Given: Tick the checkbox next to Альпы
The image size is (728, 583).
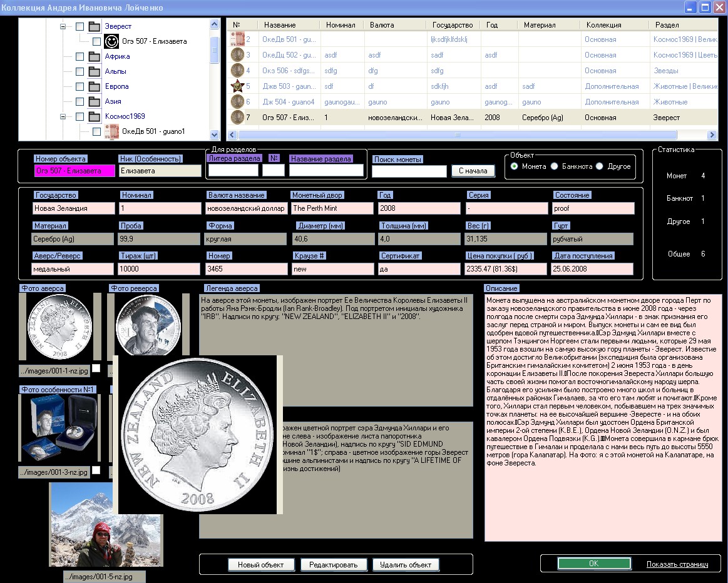Looking at the screenshot, I should [x=80, y=71].
